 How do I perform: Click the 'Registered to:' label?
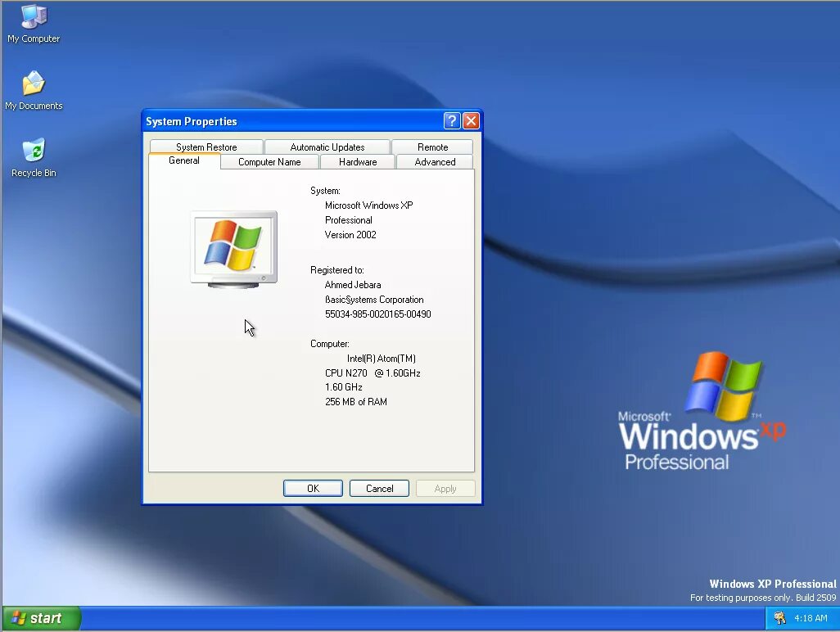(x=337, y=270)
